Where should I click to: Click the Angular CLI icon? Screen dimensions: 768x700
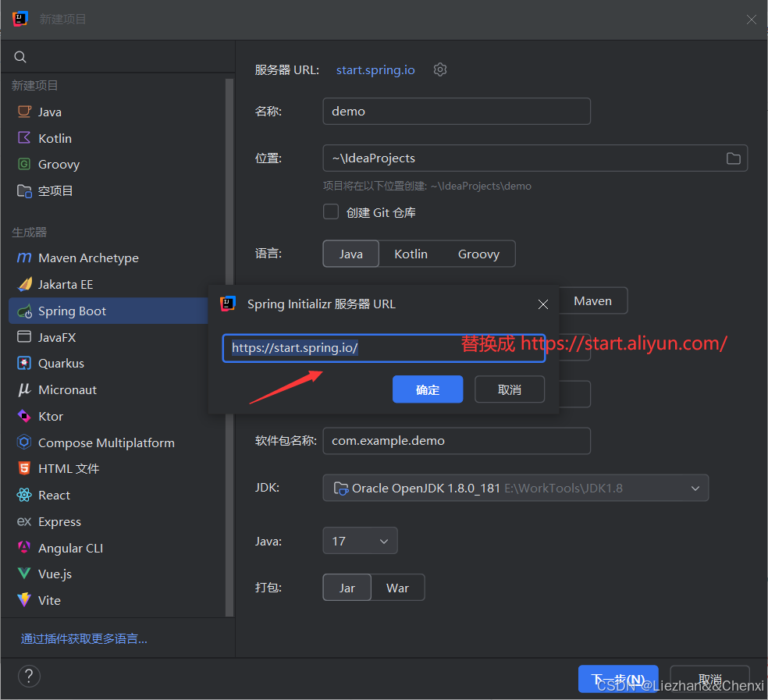[24, 547]
